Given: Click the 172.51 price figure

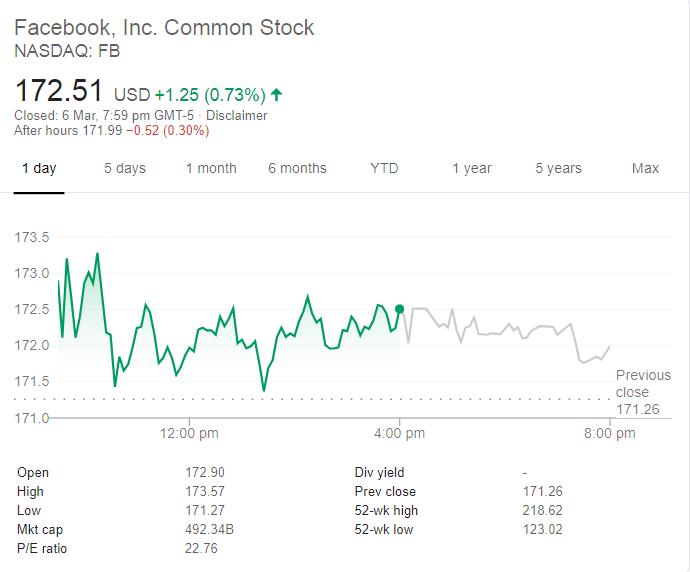Looking at the screenshot, I should 59,91.
